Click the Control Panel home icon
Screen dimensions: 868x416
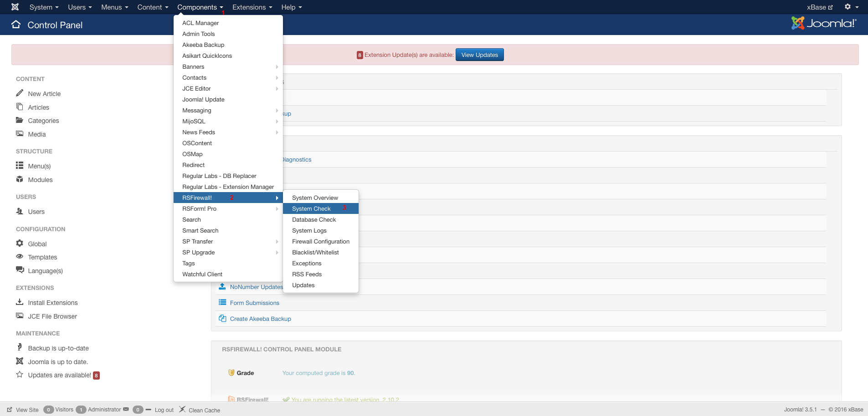pyautogui.click(x=16, y=25)
